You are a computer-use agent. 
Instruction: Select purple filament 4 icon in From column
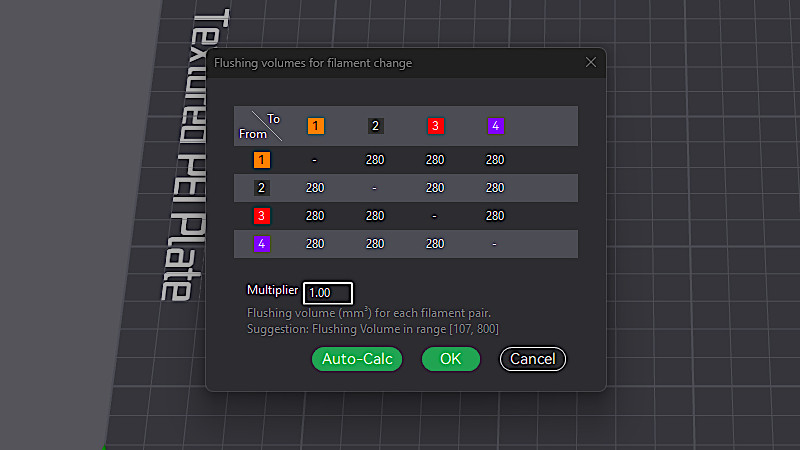click(262, 244)
